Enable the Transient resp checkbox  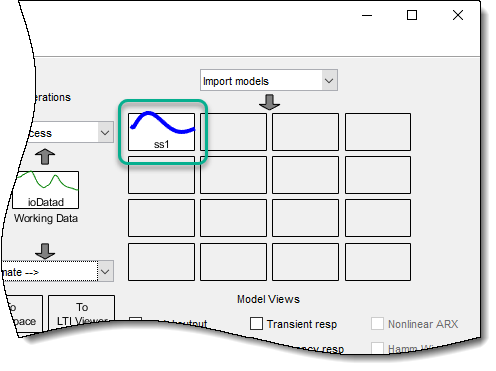coord(256,324)
